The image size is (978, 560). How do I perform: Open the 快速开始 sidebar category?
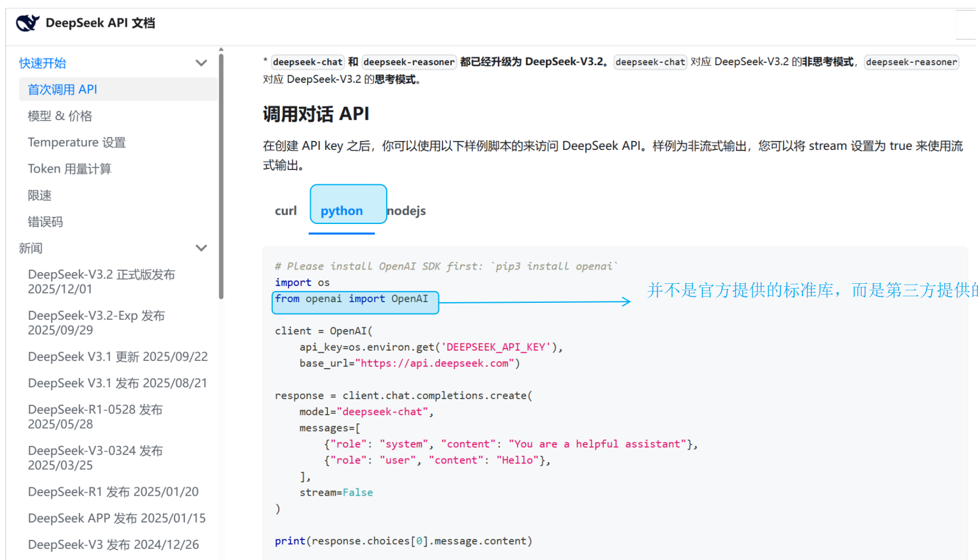click(43, 63)
